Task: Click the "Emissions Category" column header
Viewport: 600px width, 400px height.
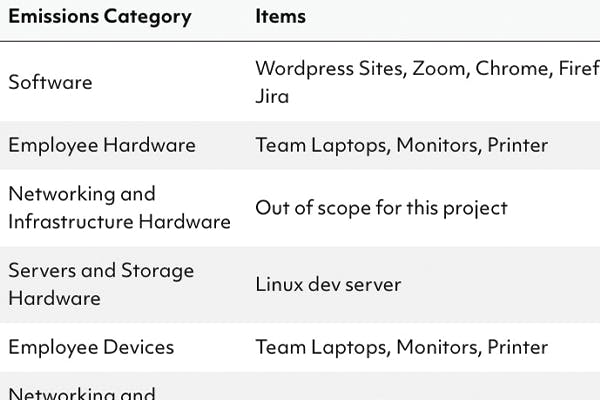Action: (99, 17)
